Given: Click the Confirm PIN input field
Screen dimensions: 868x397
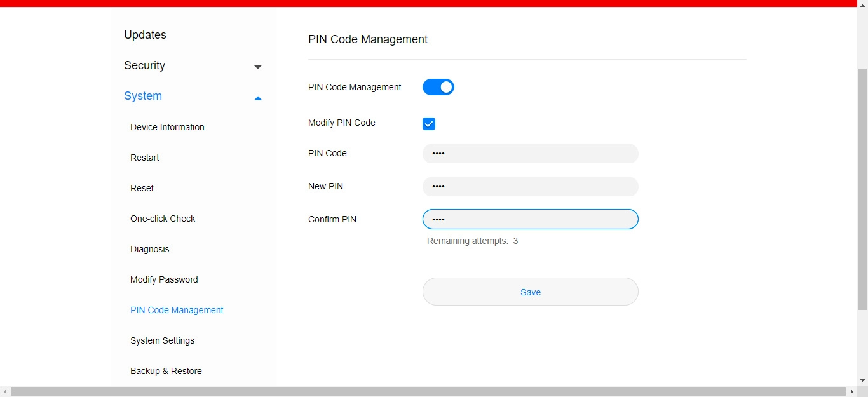Looking at the screenshot, I should coord(530,219).
